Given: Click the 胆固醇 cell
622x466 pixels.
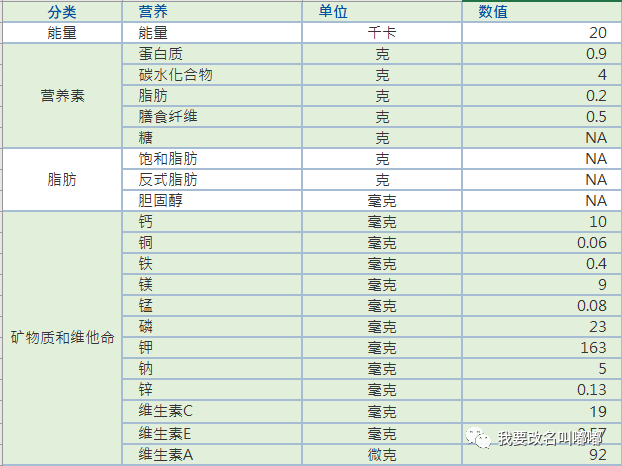Looking at the screenshot, I should 212,201.
